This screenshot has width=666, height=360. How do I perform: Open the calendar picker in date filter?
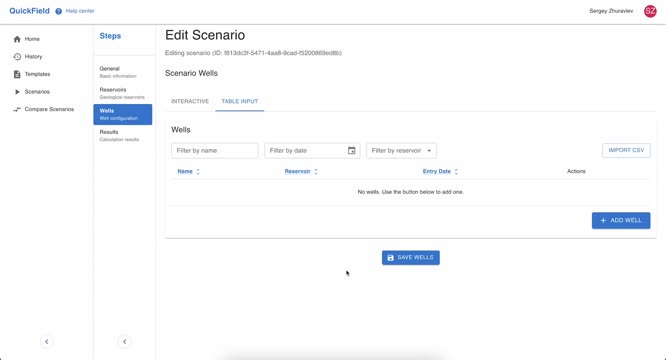tap(351, 150)
